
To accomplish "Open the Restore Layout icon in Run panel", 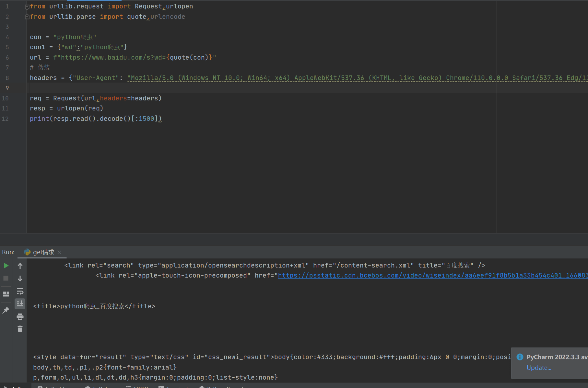I will tap(6, 294).
